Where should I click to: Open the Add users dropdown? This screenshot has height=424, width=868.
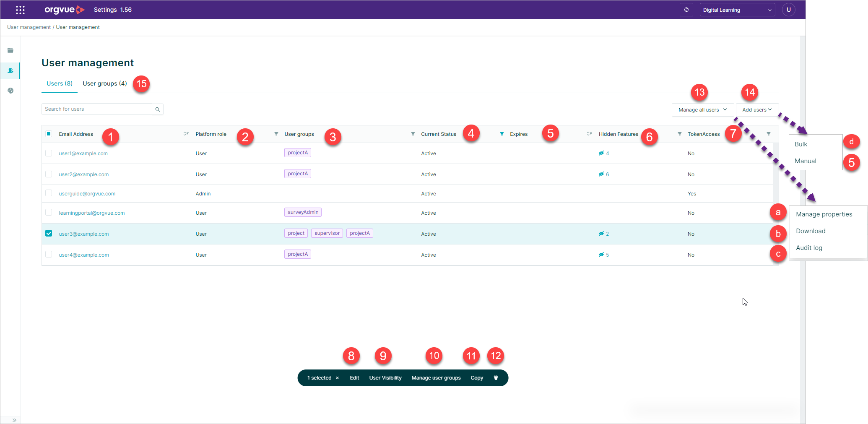(x=757, y=109)
